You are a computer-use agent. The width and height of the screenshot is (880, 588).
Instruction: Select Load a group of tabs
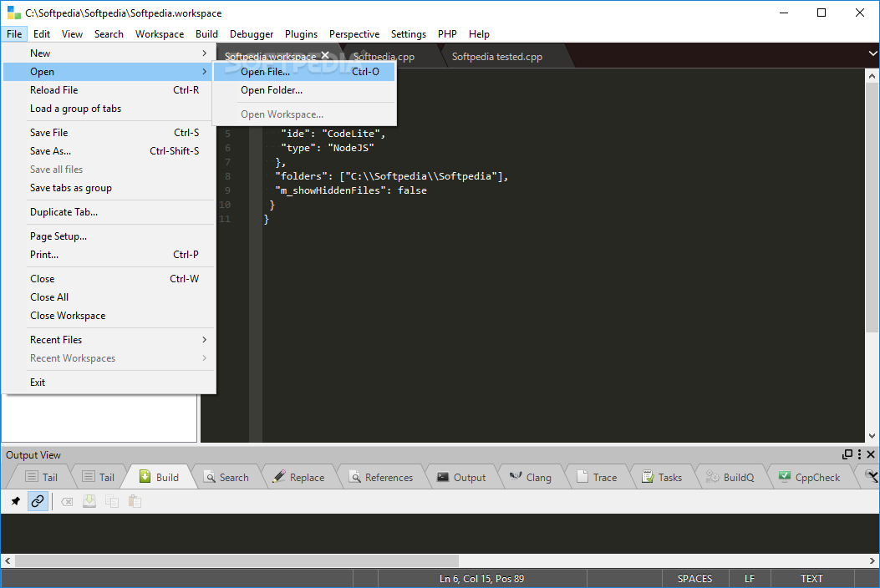[109, 109]
